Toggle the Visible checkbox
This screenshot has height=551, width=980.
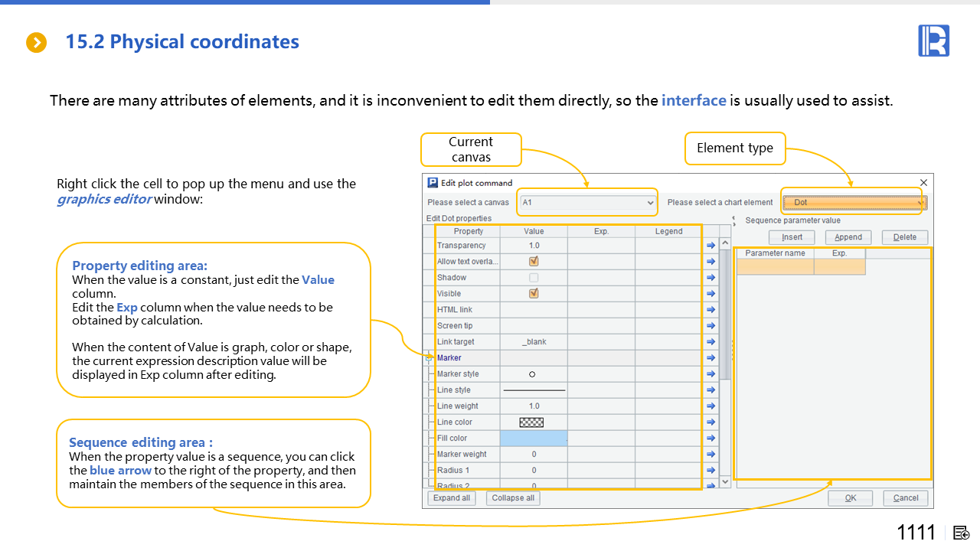[x=534, y=294]
